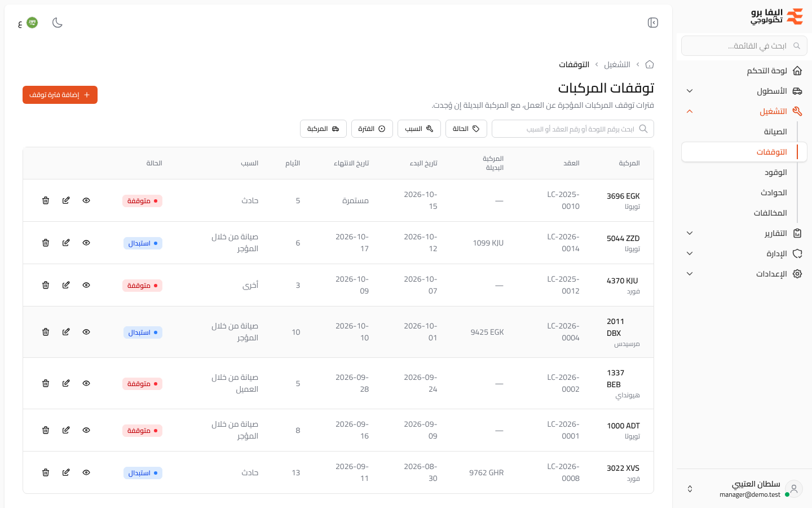Delete the 1000 ADT downtime row
812x508 pixels.
[46, 430]
